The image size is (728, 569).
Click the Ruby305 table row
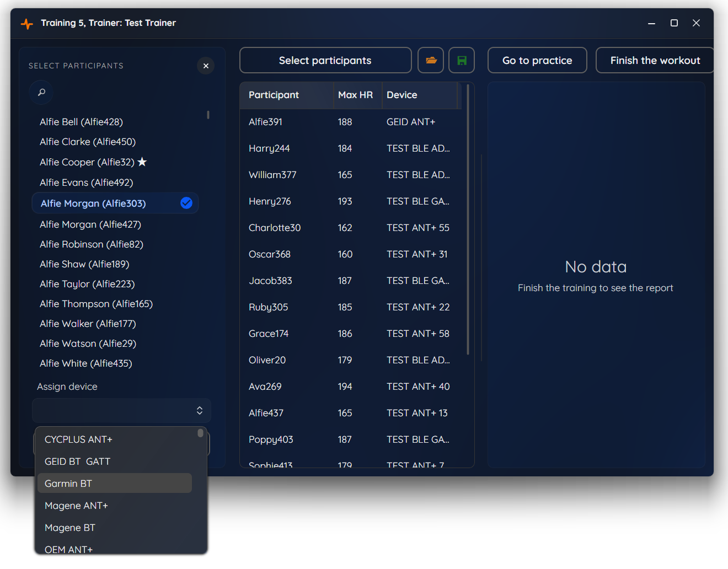tap(351, 307)
